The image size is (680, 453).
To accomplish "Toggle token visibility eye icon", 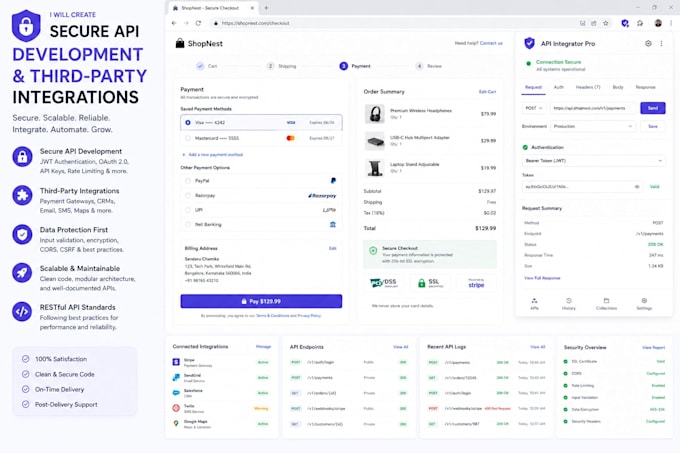I will pyautogui.click(x=637, y=187).
